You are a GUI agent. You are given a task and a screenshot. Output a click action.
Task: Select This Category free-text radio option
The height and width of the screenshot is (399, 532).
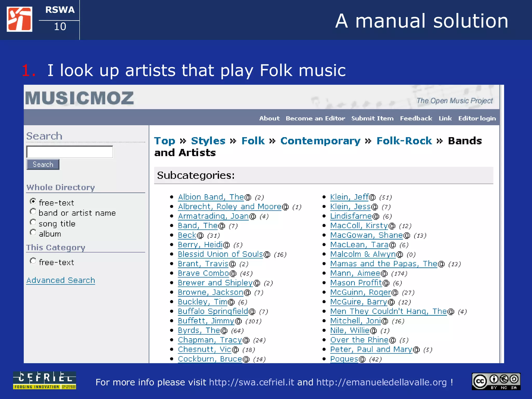33,261
